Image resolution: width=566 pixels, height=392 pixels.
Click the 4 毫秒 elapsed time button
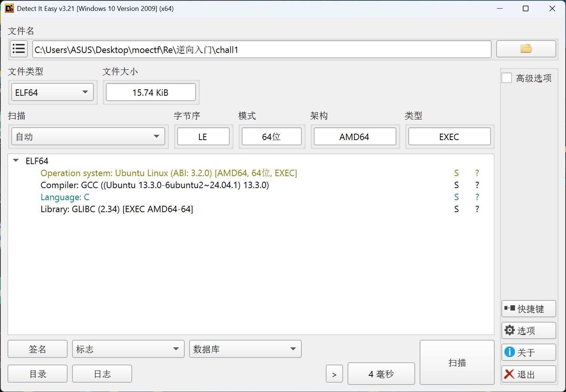381,374
